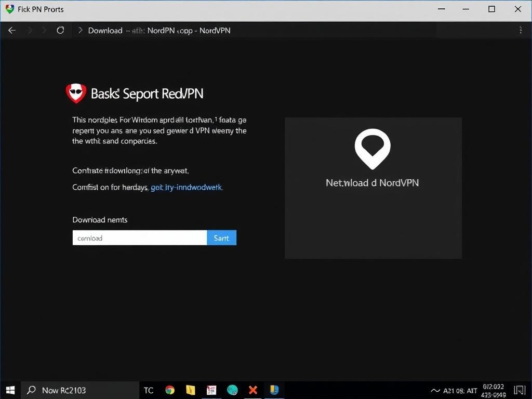Image resolution: width=532 pixels, height=399 pixels.
Task: Reload the page with the refresh icon
Action: (60, 30)
